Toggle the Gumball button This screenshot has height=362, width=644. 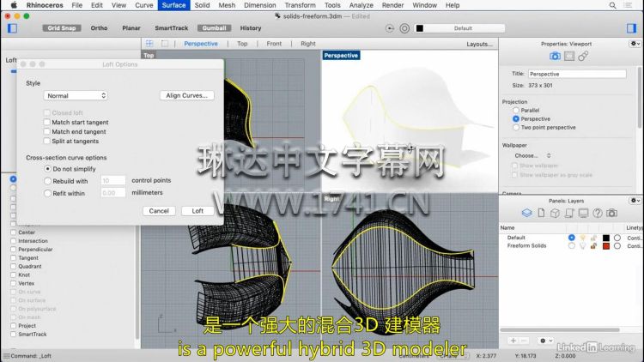[214, 28]
